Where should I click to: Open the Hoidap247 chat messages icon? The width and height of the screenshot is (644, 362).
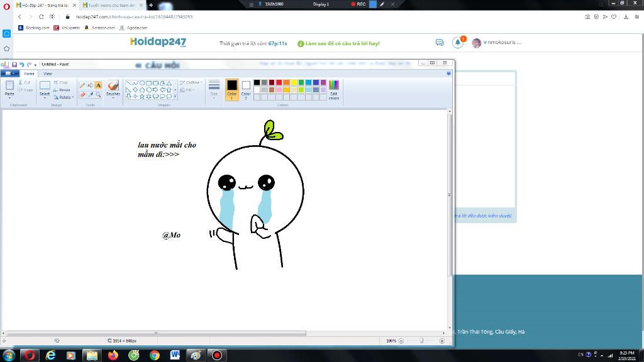[x=440, y=42]
